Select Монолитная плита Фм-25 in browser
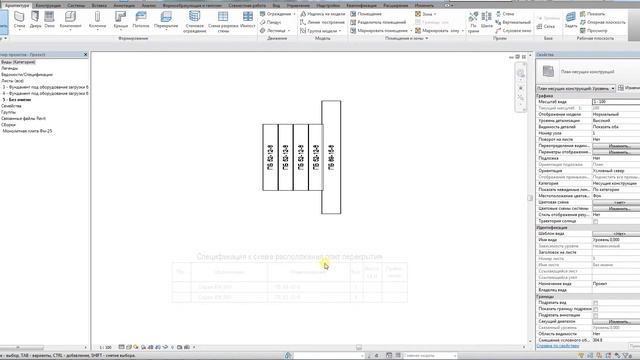Screen dimensions: 640x360 [27, 131]
